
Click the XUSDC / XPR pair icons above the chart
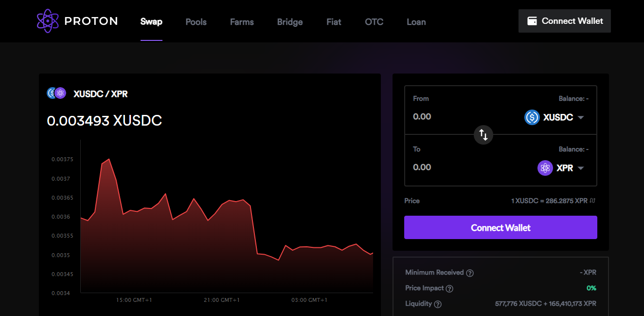coord(56,93)
